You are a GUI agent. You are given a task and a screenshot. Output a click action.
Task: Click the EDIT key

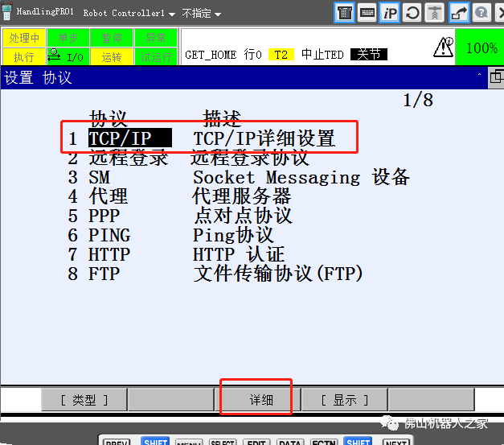tap(256, 442)
